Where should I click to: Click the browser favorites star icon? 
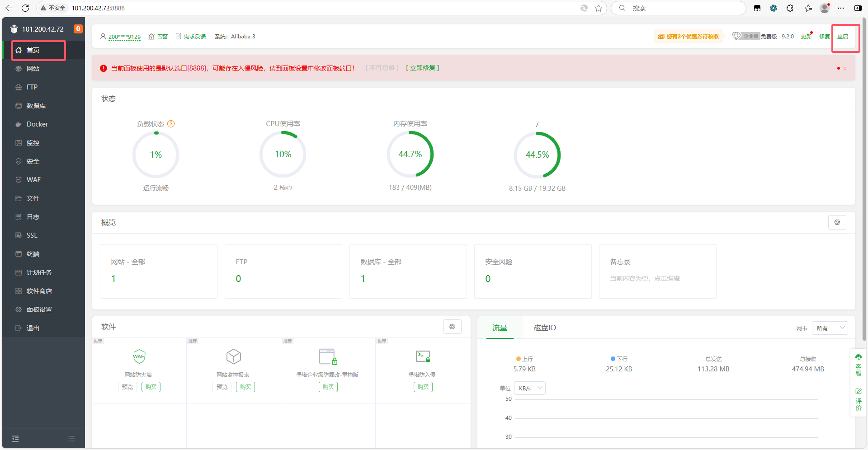tap(599, 8)
